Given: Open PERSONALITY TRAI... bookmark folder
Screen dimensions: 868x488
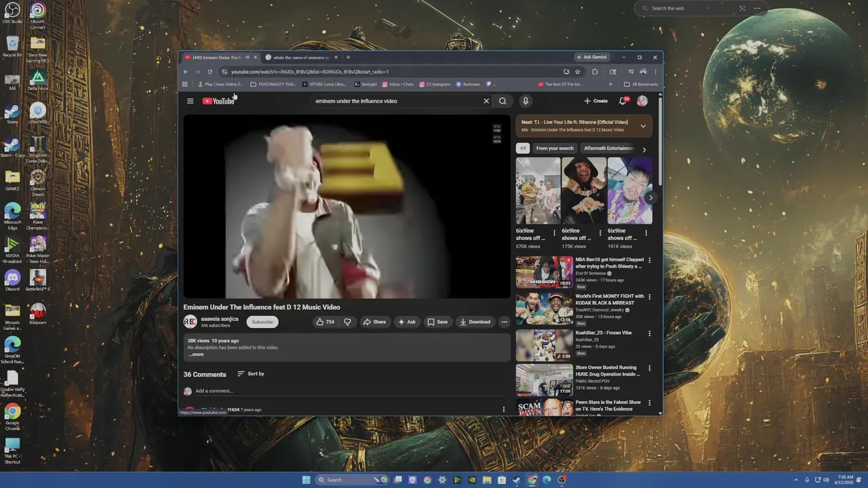Looking at the screenshot, I should 273,85.
